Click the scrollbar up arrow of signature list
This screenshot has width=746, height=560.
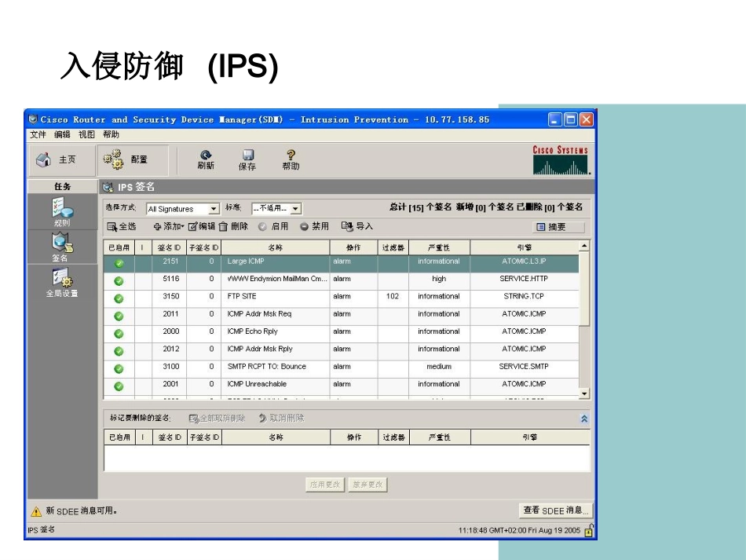(x=584, y=246)
